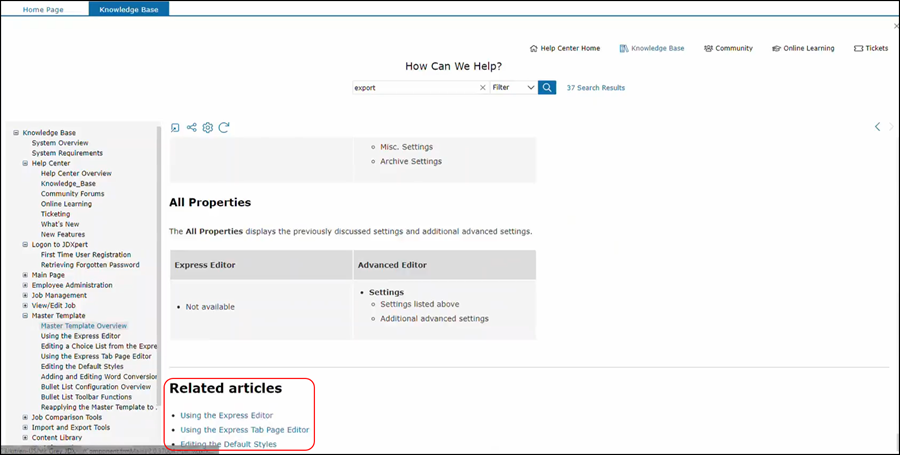The width and height of the screenshot is (900, 456).
Task: Open the Filter dropdown
Action: (513, 88)
